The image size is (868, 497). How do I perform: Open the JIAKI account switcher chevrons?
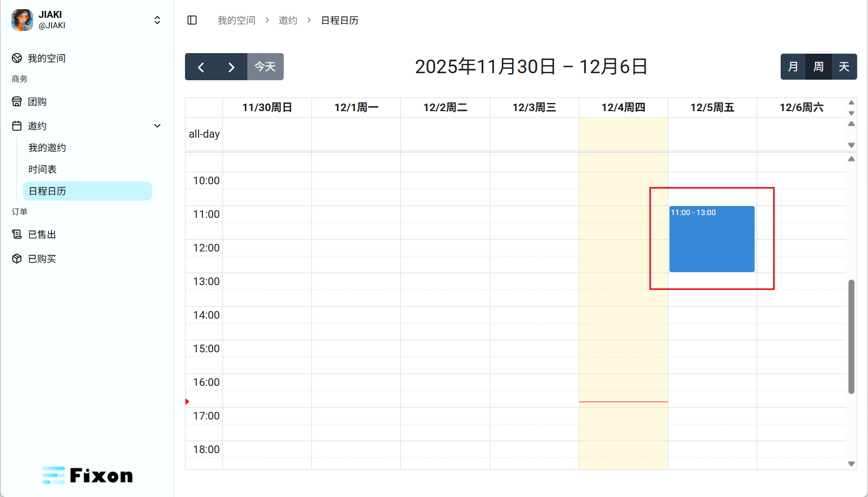click(x=157, y=20)
